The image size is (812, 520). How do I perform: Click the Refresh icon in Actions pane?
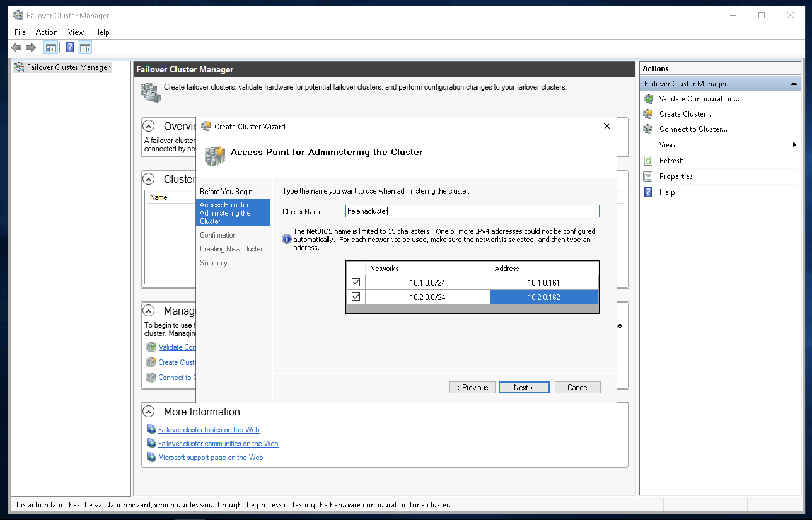pos(648,161)
